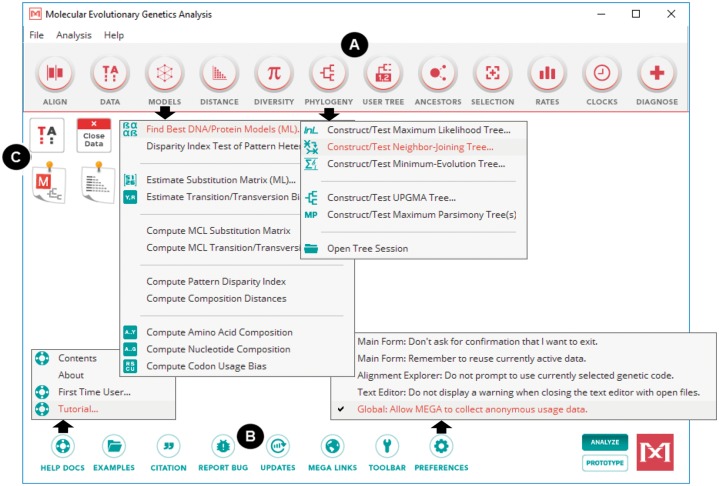
Task: Switch to ANALYZE mode
Action: pyautogui.click(x=605, y=442)
